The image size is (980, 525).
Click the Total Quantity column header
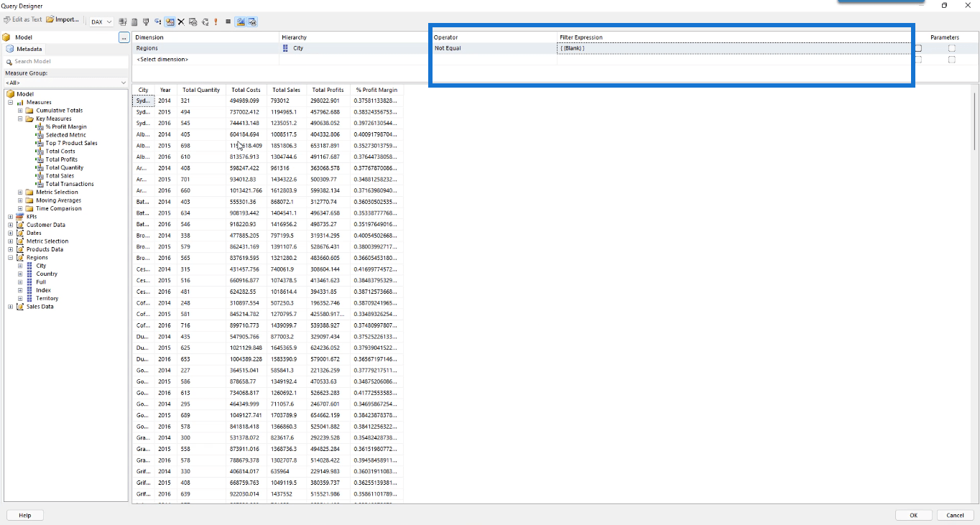click(201, 90)
